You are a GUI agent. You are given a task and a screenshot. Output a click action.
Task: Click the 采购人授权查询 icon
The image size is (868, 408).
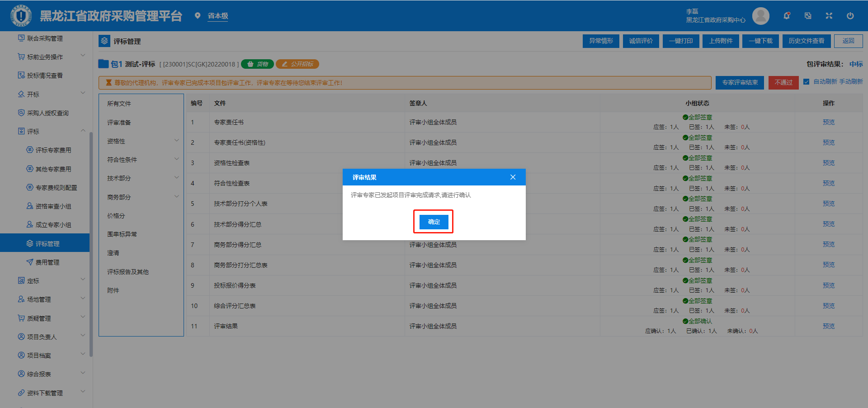click(x=21, y=113)
